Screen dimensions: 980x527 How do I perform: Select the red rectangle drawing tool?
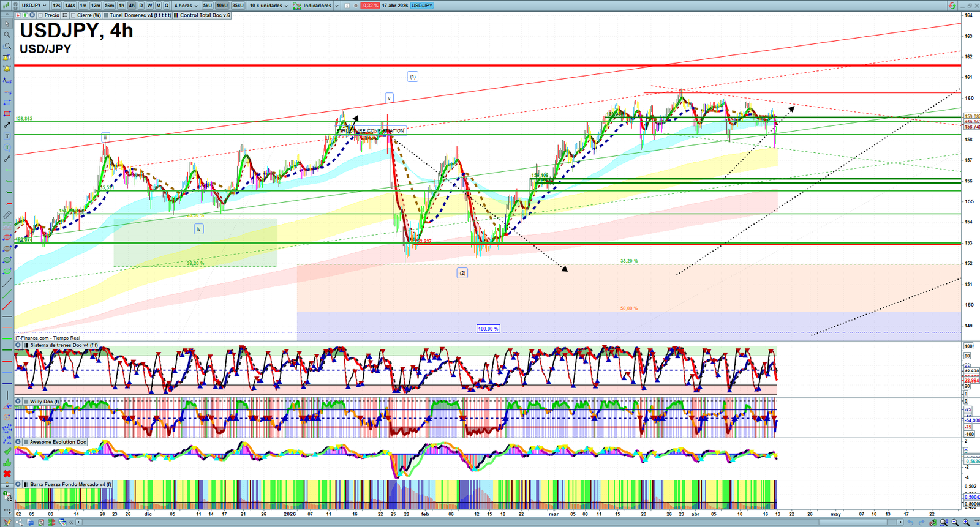(x=7, y=114)
